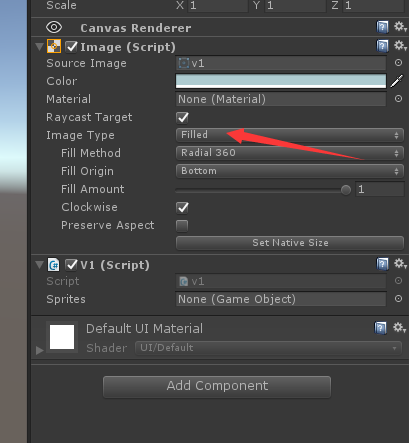Open Image (Script) gear settings menu
Viewport: 409px width, 443px height.
pyautogui.click(x=400, y=46)
